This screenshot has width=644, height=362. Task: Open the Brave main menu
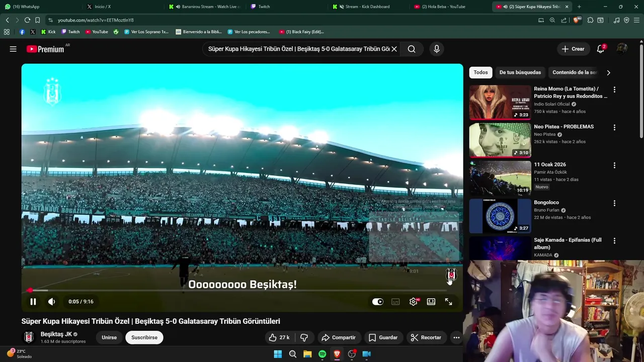[x=637, y=20]
